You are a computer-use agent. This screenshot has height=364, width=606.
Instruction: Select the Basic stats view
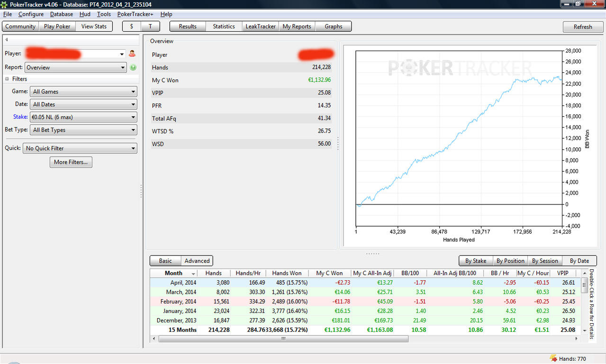pyautogui.click(x=165, y=261)
